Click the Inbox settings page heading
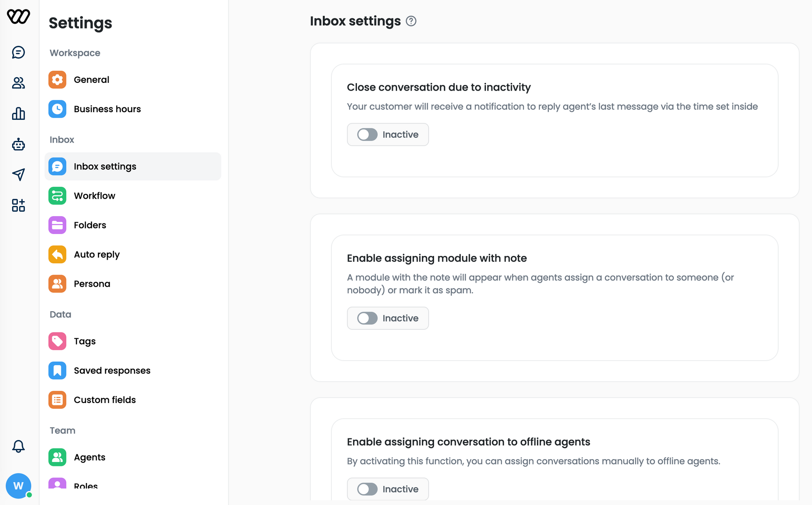 coord(355,21)
